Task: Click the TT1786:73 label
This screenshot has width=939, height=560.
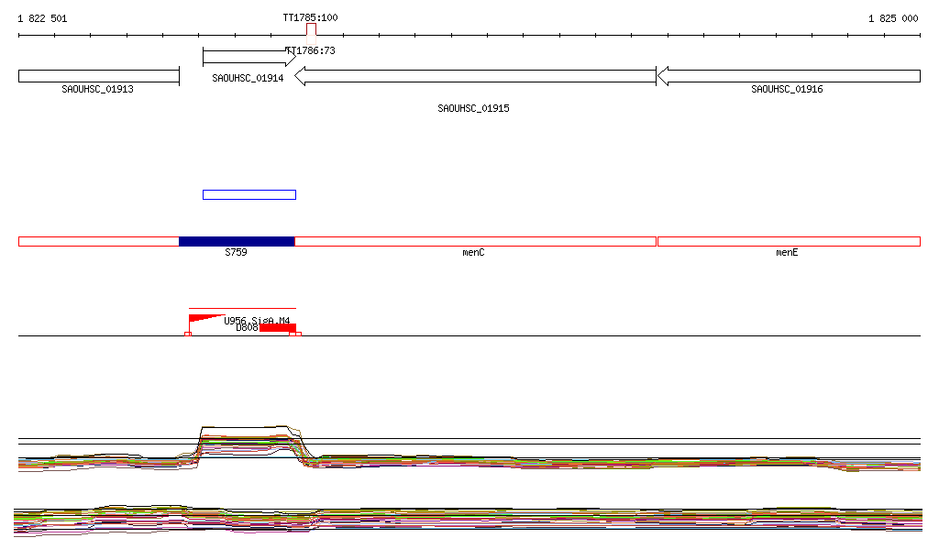Action: tap(310, 50)
